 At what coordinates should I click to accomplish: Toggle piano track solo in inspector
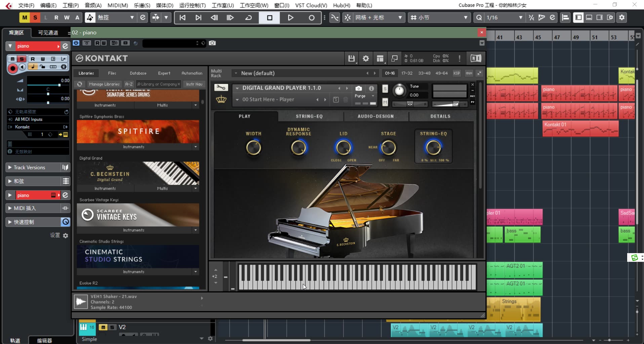click(22, 59)
